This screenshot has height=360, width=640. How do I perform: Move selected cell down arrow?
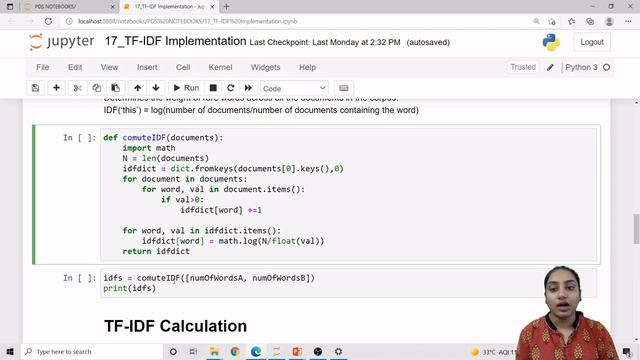pyautogui.click(x=156, y=88)
